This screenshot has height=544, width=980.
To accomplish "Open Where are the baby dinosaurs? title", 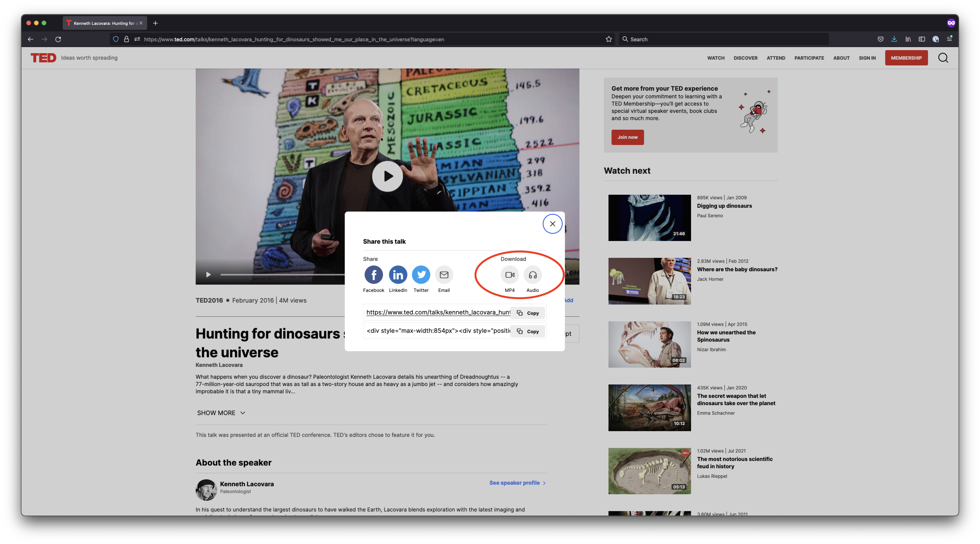I will (737, 269).
